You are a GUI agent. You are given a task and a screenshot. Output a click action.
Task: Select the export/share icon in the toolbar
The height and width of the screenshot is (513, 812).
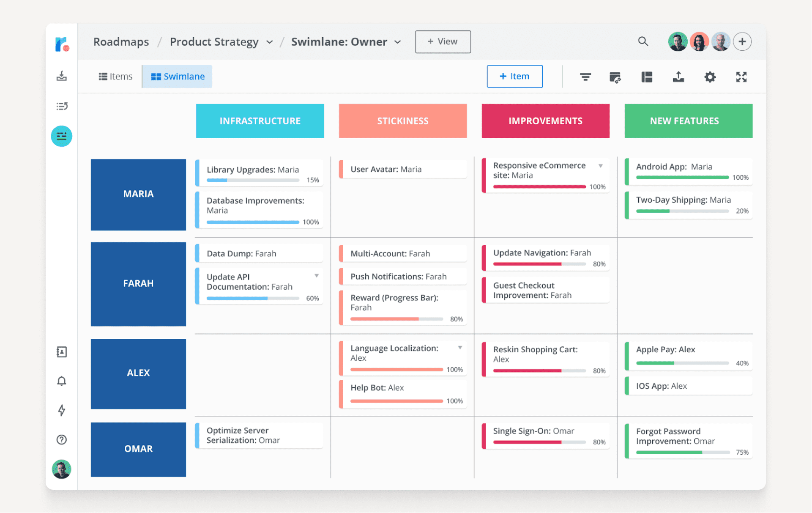[x=678, y=77]
